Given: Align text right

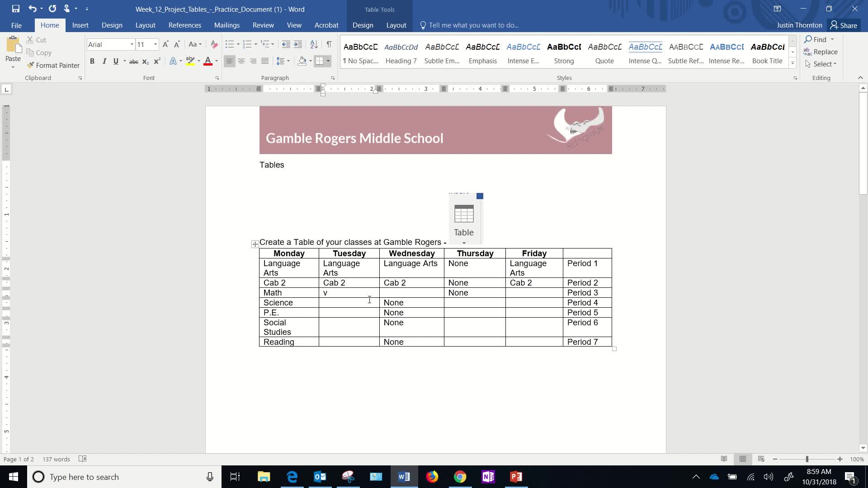Looking at the screenshot, I should click(x=253, y=61).
